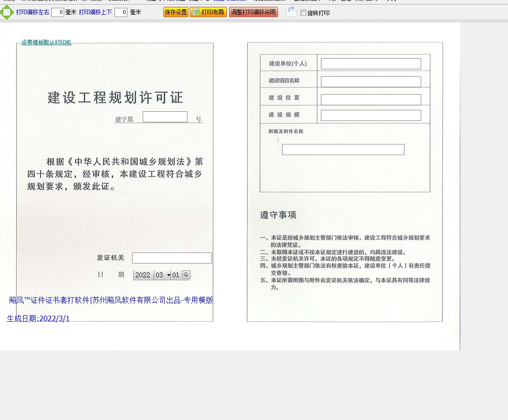
Task: Open the 打印布局 print layout button
Action: (208, 12)
